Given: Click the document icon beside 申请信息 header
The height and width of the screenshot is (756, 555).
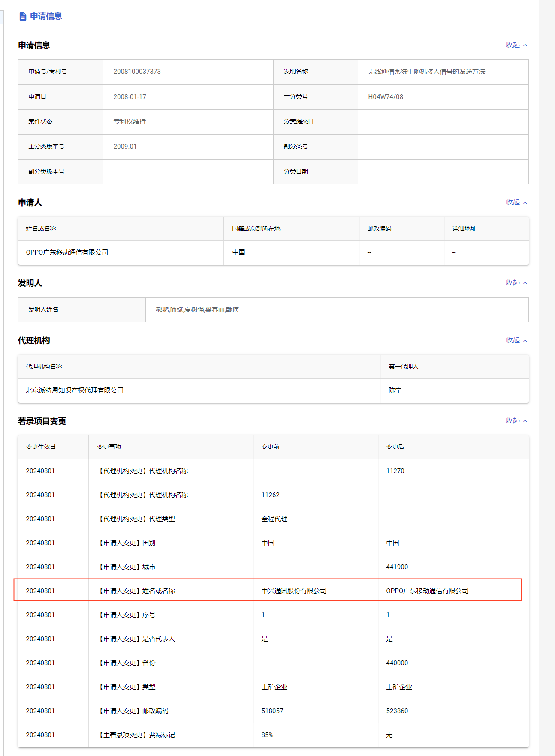Looking at the screenshot, I should tap(23, 16).
